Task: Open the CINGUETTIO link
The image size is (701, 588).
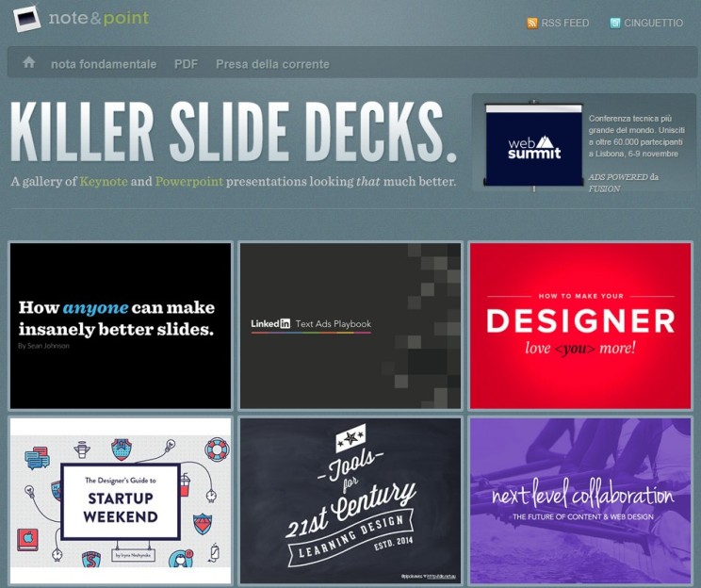Action: pos(653,23)
